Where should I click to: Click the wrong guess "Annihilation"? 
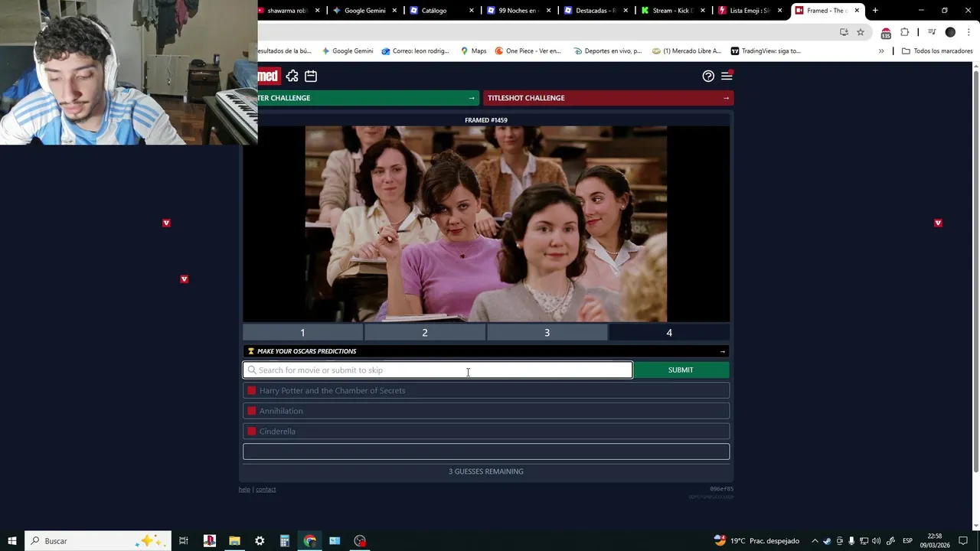[x=486, y=411]
